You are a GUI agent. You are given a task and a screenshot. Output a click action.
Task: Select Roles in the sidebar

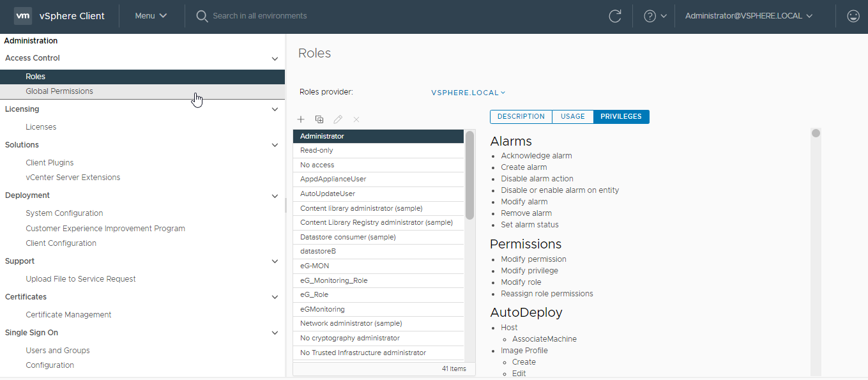(142, 77)
